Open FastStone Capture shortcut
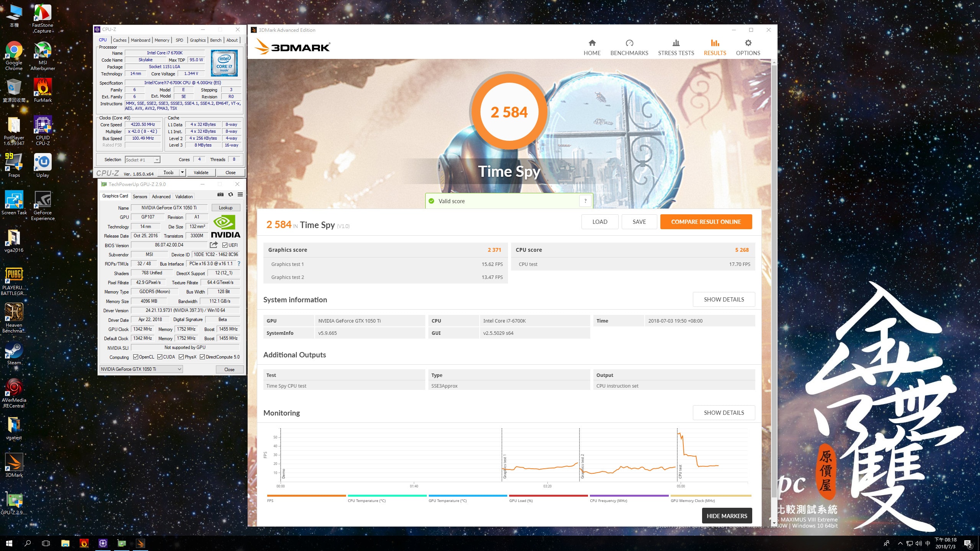The width and height of the screenshot is (980, 551). [x=43, y=18]
